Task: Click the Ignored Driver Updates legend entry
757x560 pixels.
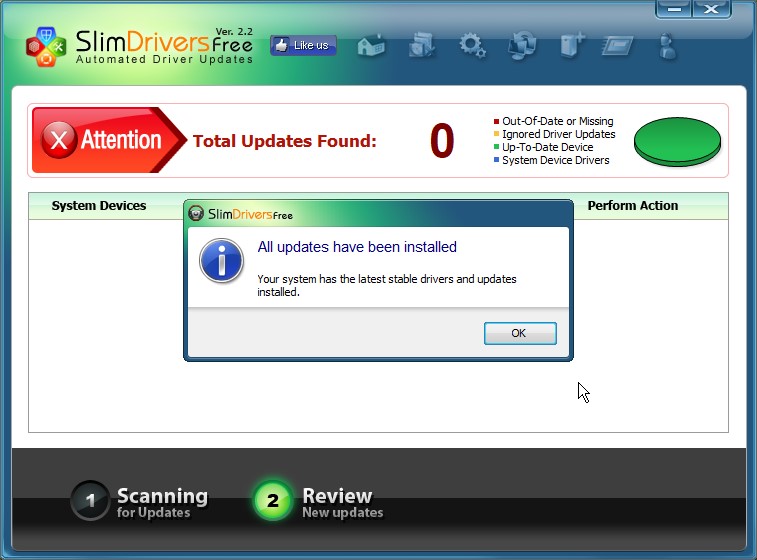Action: 555,134
